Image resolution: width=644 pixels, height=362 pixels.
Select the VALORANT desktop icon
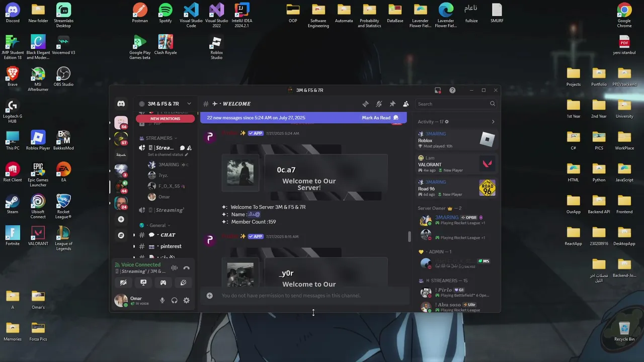point(38,236)
